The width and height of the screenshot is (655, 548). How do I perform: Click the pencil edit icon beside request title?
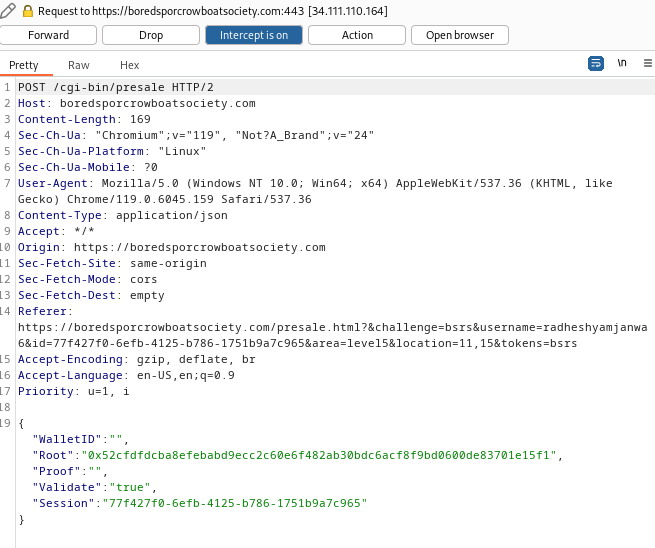click(x=9, y=10)
